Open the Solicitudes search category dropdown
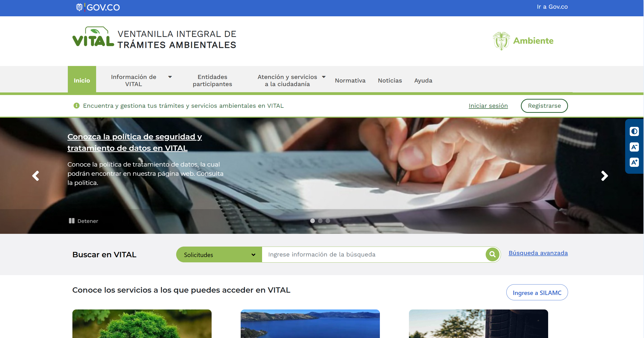 click(x=219, y=254)
